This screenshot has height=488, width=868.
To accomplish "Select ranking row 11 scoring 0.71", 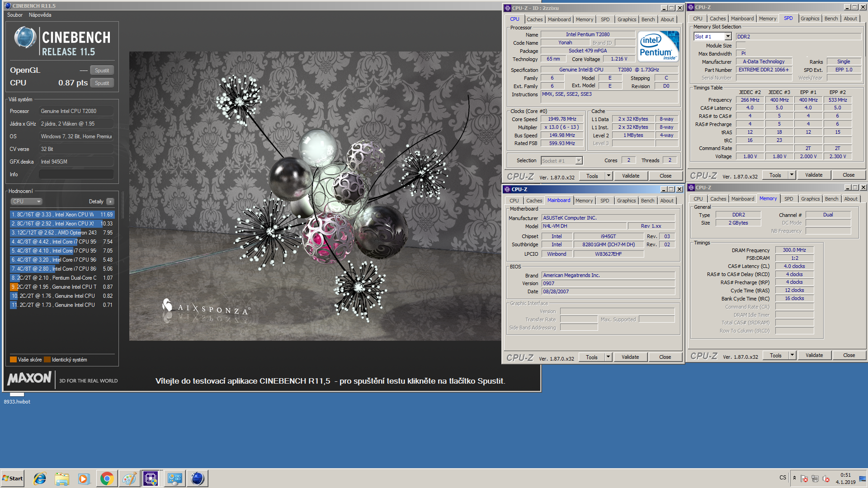I will [x=62, y=305].
